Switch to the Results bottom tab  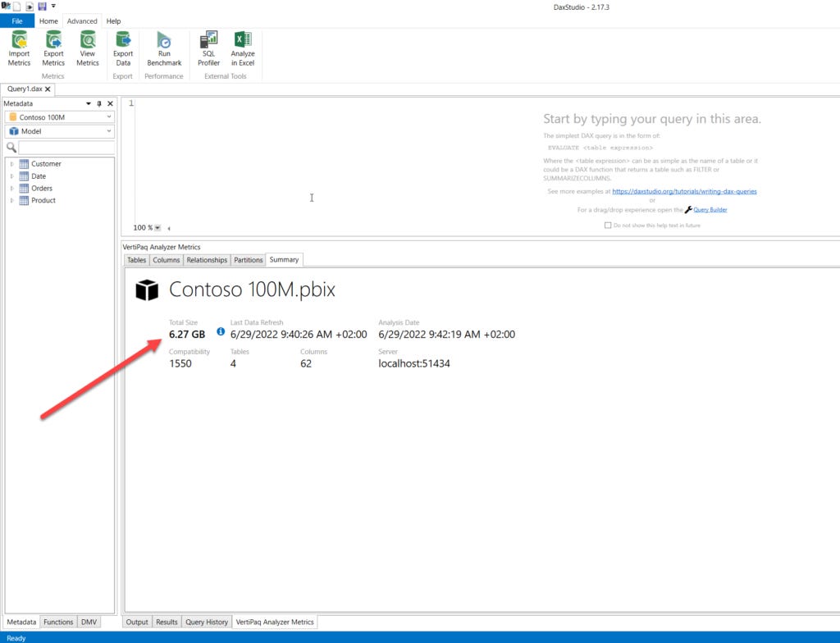[167, 622]
